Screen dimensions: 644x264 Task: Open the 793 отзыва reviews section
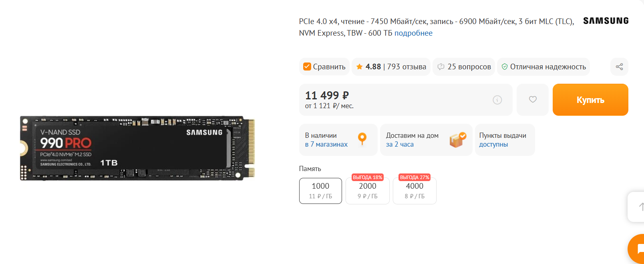coord(407,67)
